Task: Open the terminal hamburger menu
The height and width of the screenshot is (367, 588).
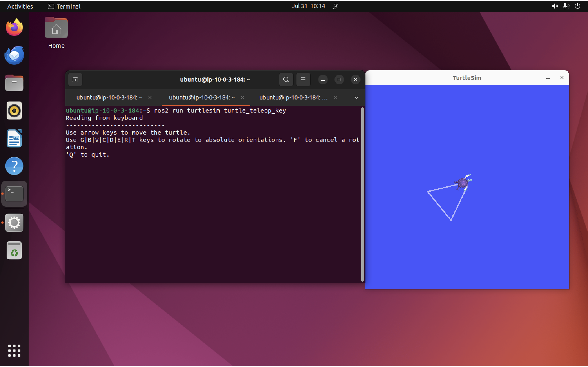Action: [x=303, y=80]
